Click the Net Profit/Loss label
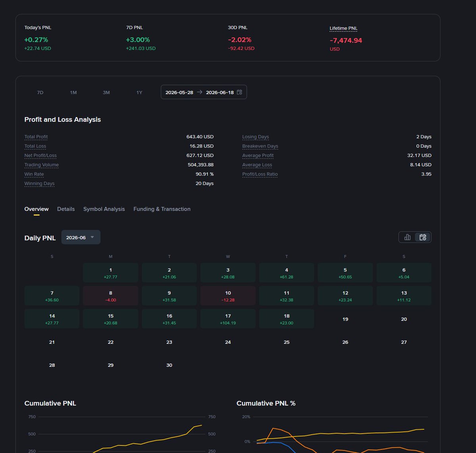Viewport: 476px width, 453px height. pos(40,156)
